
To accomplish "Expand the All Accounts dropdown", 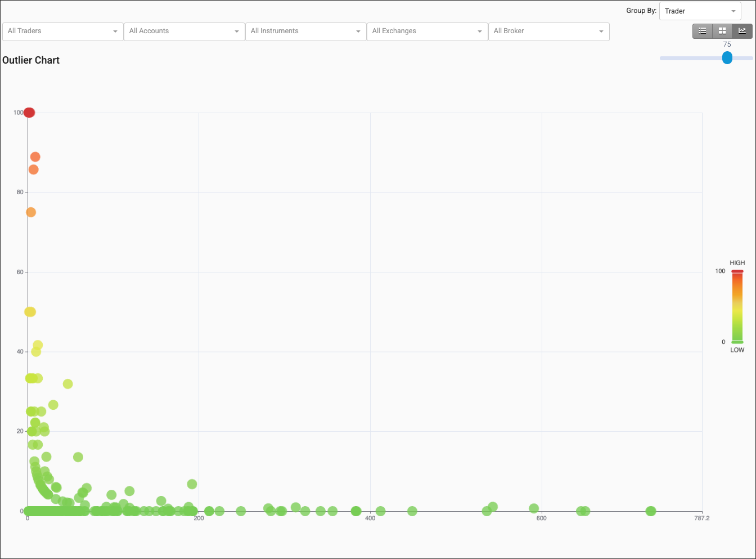I will click(184, 32).
